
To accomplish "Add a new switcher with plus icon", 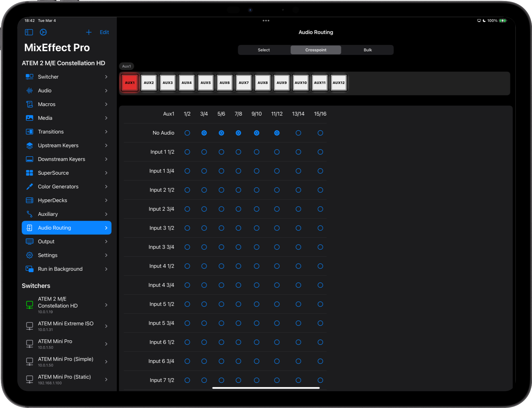I will (89, 32).
